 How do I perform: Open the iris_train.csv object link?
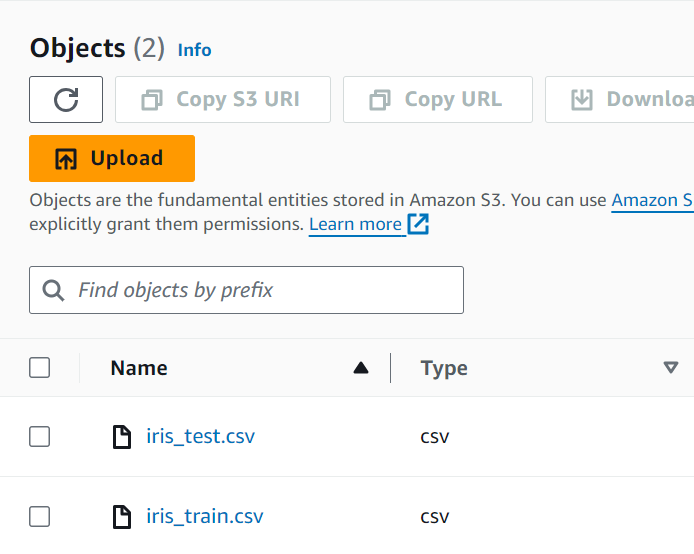(x=204, y=517)
